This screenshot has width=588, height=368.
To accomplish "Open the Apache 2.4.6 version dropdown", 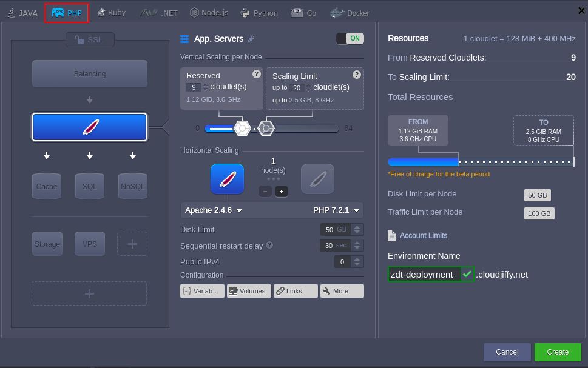I will click(x=214, y=210).
